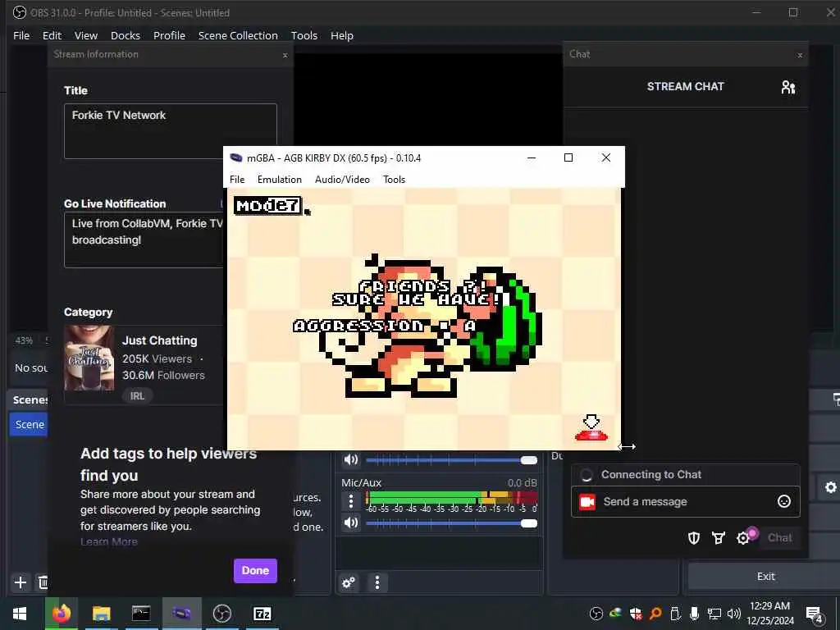Open the OBS Help menu
The image size is (840, 630).
coord(342,35)
